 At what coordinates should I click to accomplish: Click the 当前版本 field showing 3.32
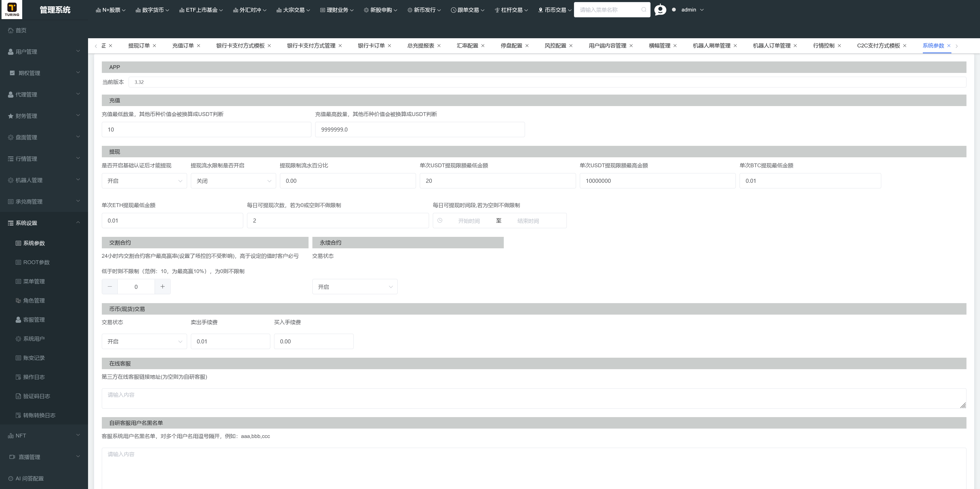[547, 82]
